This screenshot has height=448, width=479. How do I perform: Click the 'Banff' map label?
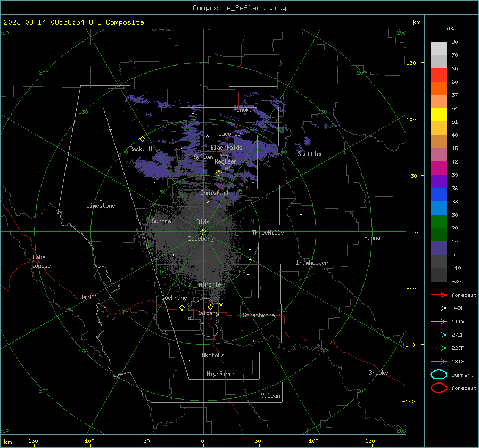click(88, 297)
